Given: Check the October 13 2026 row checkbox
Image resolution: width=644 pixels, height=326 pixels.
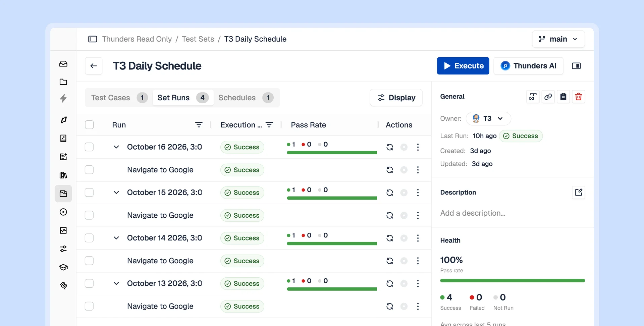Looking at the screenshot, I should [89, 283].
